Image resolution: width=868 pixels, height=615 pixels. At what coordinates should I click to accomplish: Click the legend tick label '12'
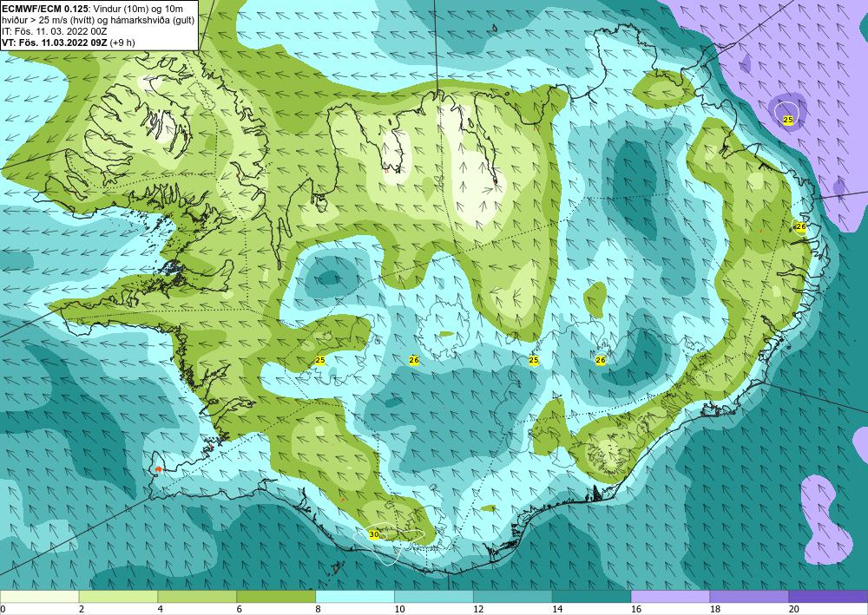coord(478,610)
